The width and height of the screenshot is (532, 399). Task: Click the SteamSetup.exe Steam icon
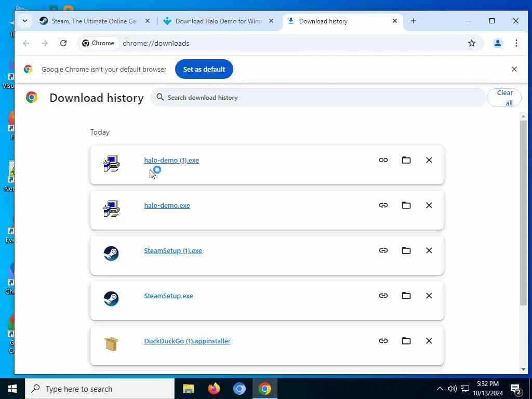pyautogui.click(x=111, y=299)
